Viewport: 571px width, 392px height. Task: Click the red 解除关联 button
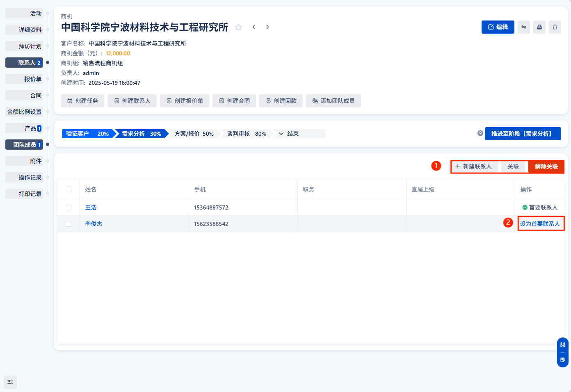(546, 166)
